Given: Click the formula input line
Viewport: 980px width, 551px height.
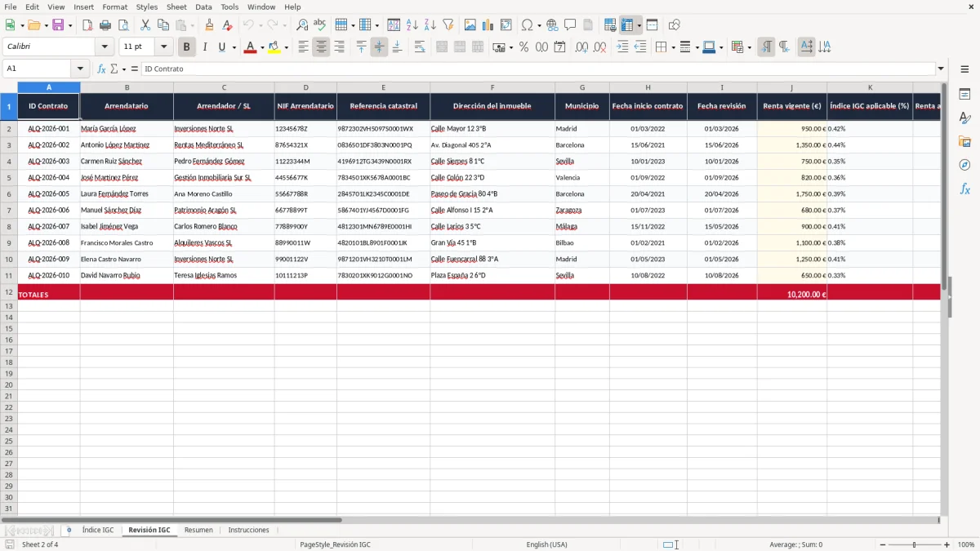Looking at the screenshot, I should coord(538,69).
